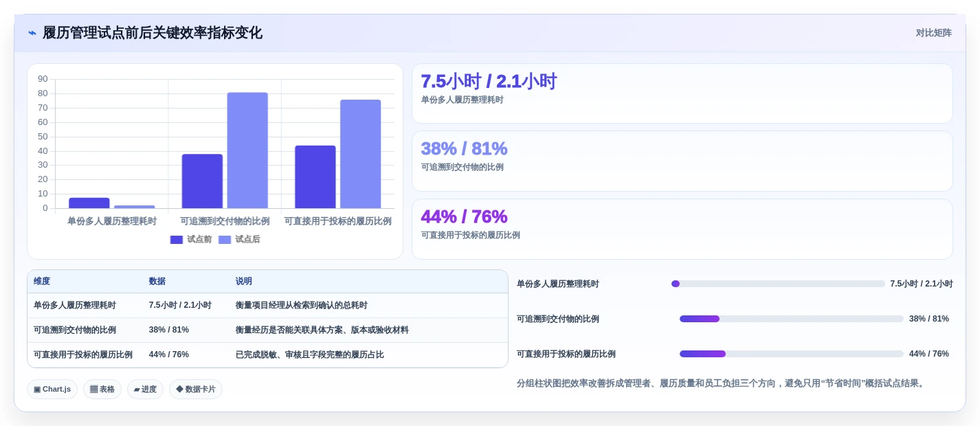Click the 试点前 bar for 可直接用于投标的履历比例
Screen dimensions: 980x426
point(315,177)
